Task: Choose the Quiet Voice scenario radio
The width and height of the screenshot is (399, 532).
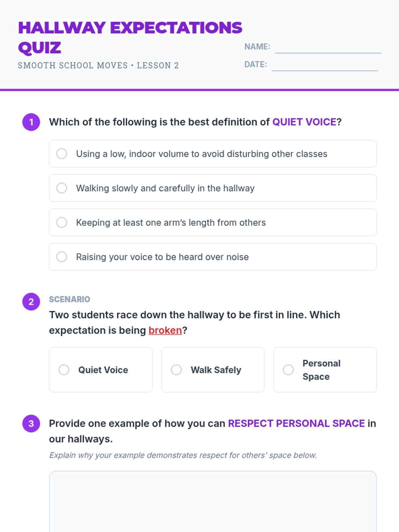Action: coord(64,370)
